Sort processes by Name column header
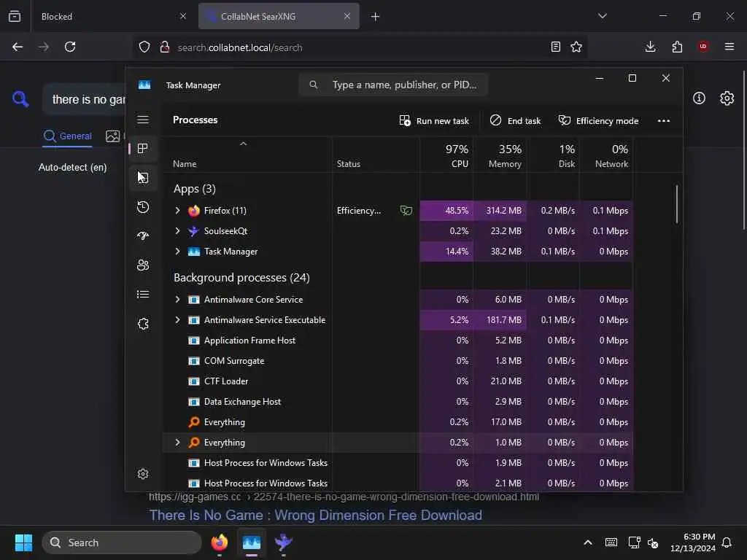 click(x=185, y=164)
